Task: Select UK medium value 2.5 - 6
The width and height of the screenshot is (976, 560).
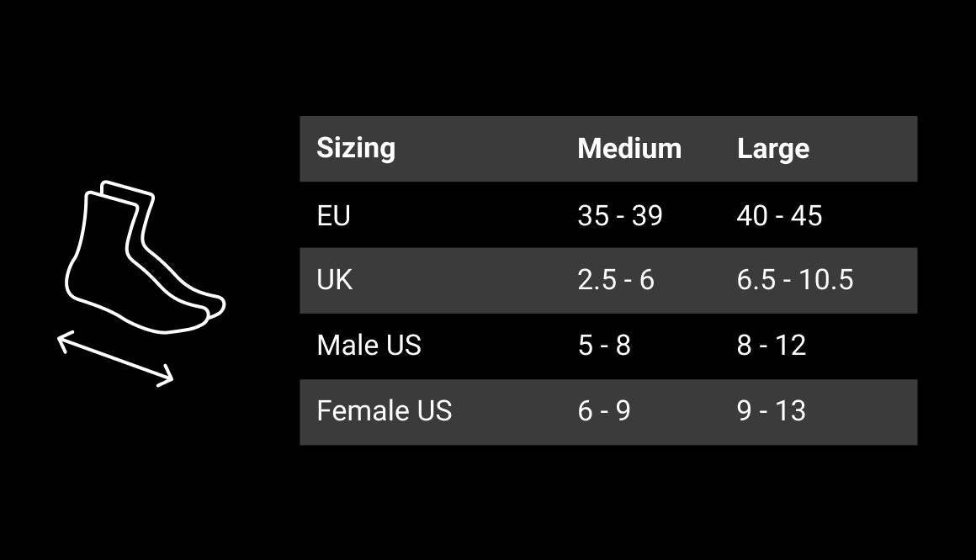Action: (x=616, y=280)
